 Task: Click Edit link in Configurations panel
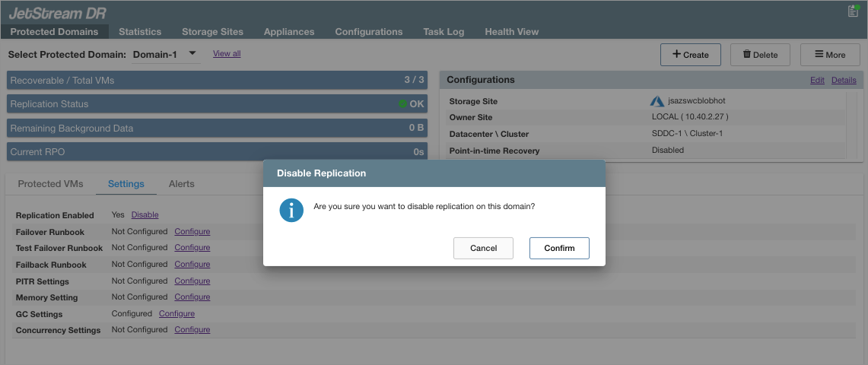click(x=817, y=80)
